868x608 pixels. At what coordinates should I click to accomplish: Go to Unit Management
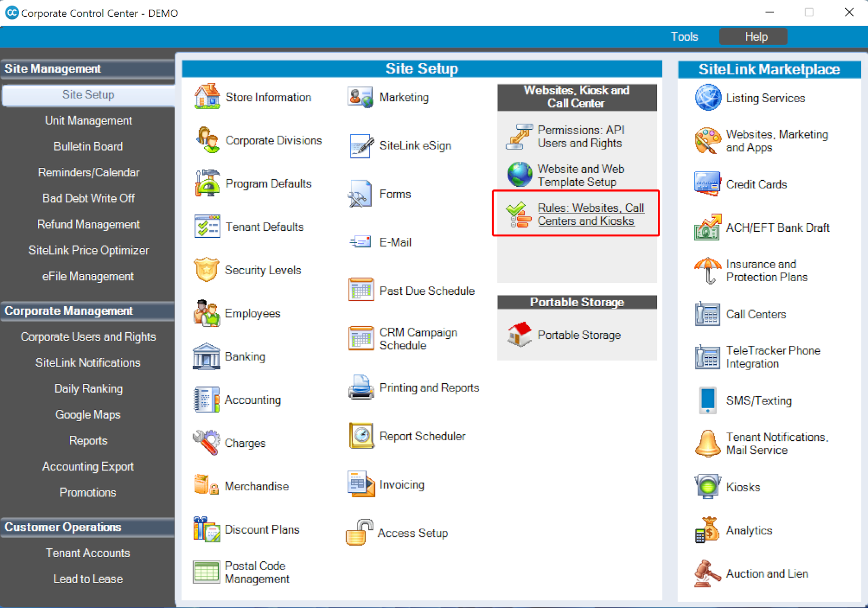88,121
